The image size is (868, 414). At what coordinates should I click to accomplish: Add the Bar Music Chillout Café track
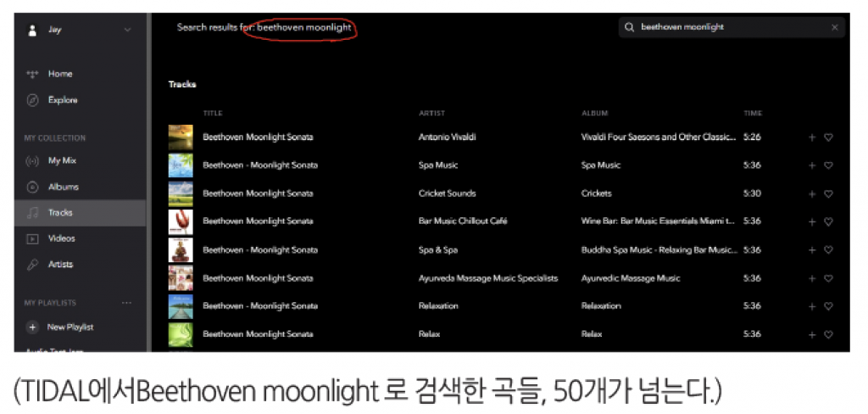click(812, 221)
